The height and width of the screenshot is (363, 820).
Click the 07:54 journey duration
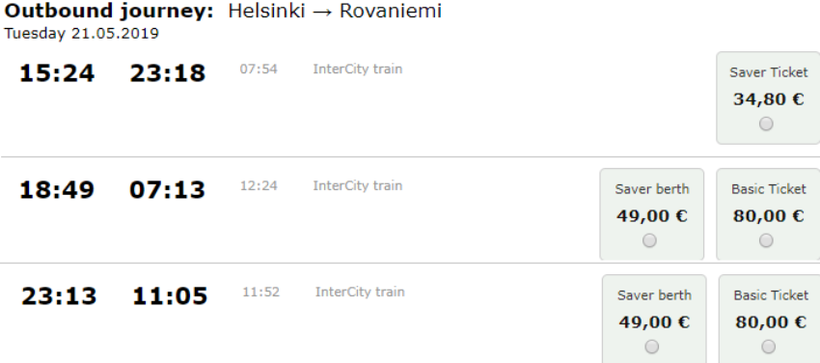pyautogui.click(x=258, y=69)
